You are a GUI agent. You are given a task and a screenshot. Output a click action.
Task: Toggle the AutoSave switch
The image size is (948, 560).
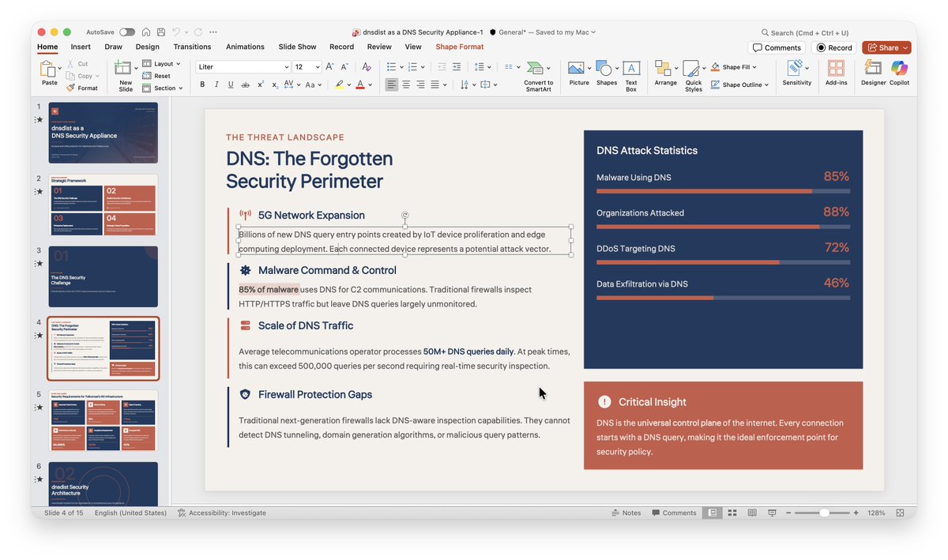pos(127,32)
